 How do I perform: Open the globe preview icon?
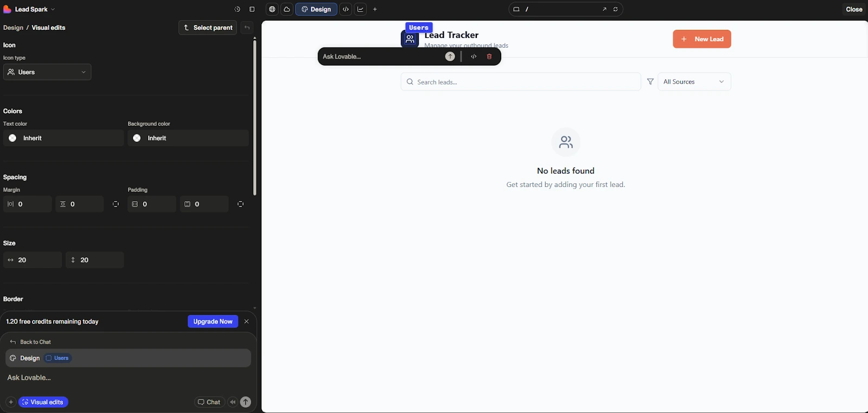click(x=272, y=9)
